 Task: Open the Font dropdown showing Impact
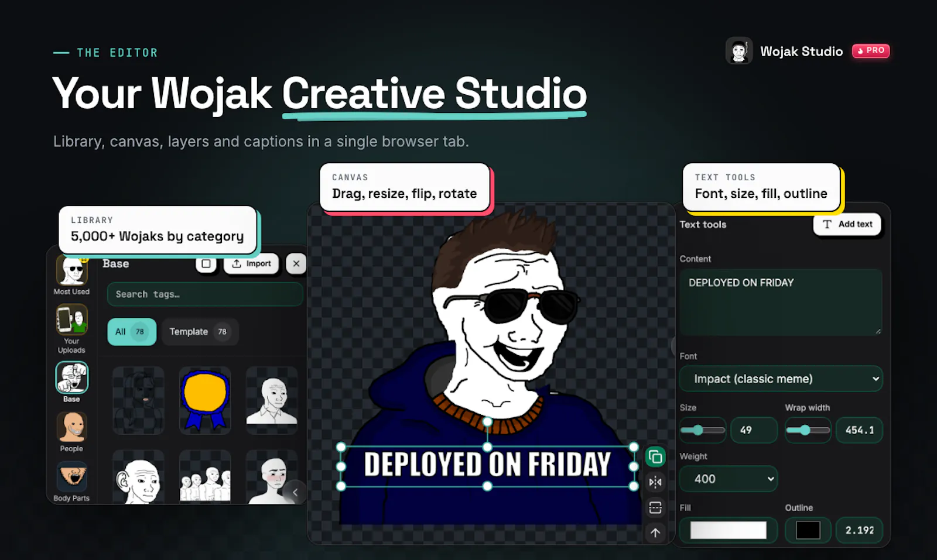(x=781, y=379)
